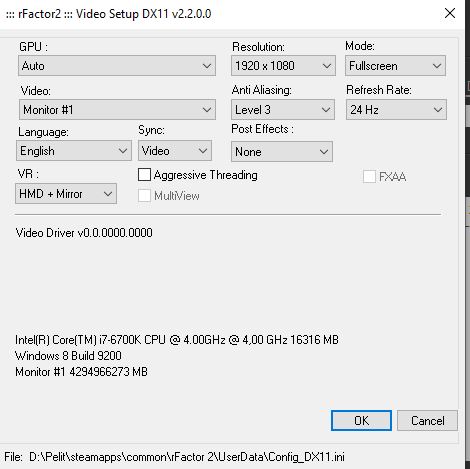Click the Anti Aliasing label
470x469 pixels.
click(262, 90)
